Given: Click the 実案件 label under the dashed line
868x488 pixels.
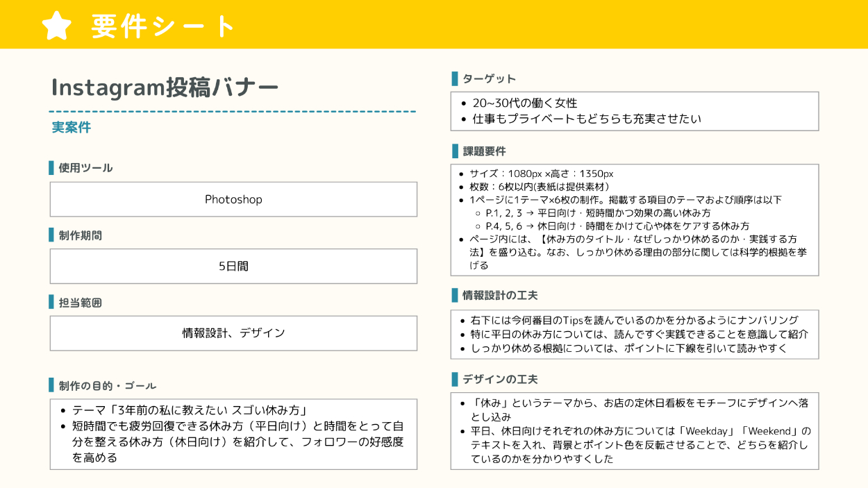Looking at the screenshot, I should point(72,128).
